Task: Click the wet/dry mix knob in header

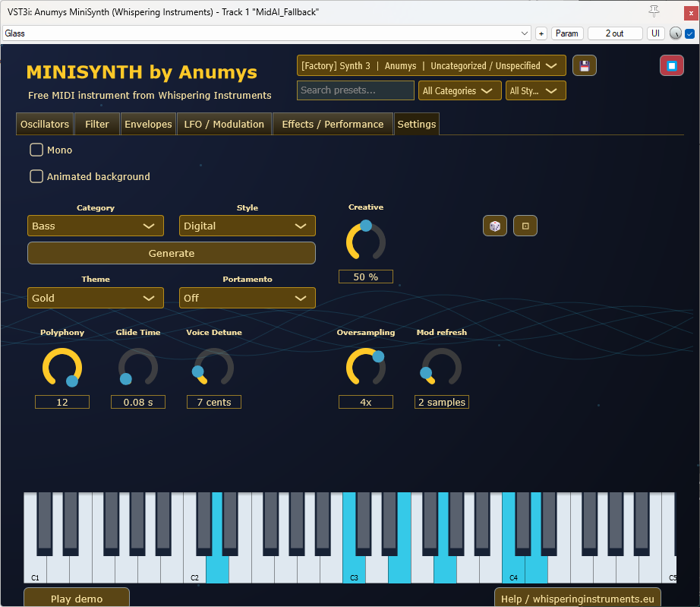Action: coord(676,33)
